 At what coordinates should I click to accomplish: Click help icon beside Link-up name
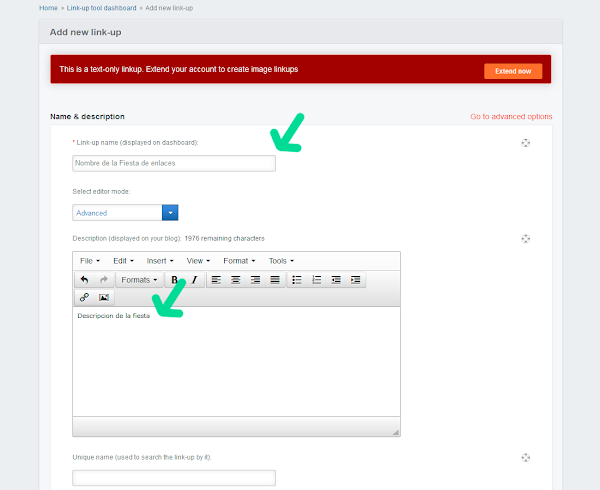pyautogui.click(x=526, y=143)
